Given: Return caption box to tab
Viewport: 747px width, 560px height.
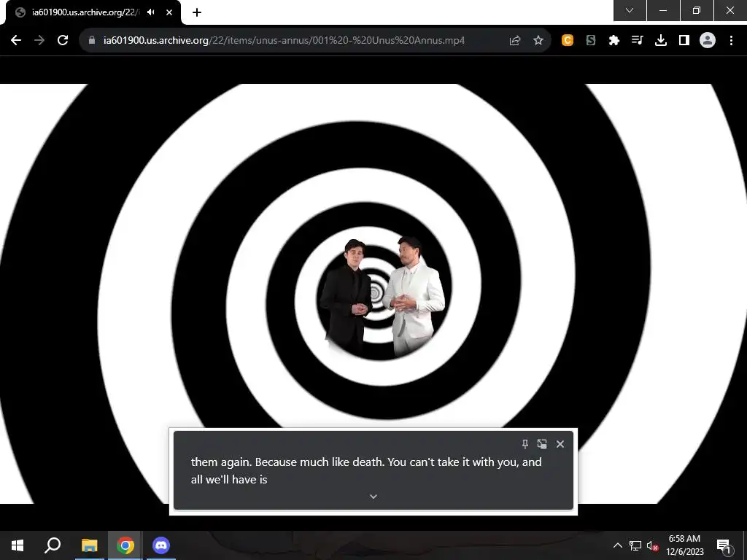Looking at the screenshot, I should 542,444.
